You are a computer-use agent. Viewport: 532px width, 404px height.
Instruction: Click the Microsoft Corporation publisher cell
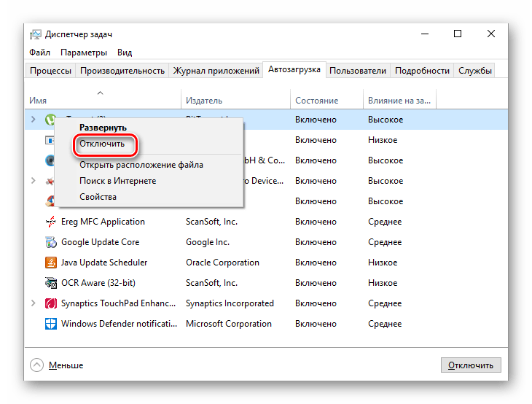(x=229, y=324)
